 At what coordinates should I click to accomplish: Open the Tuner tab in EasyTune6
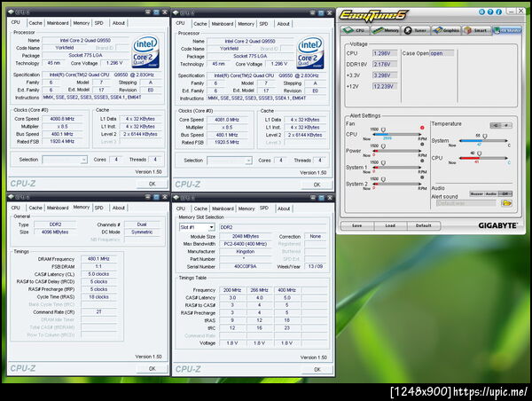click(417, 29)
